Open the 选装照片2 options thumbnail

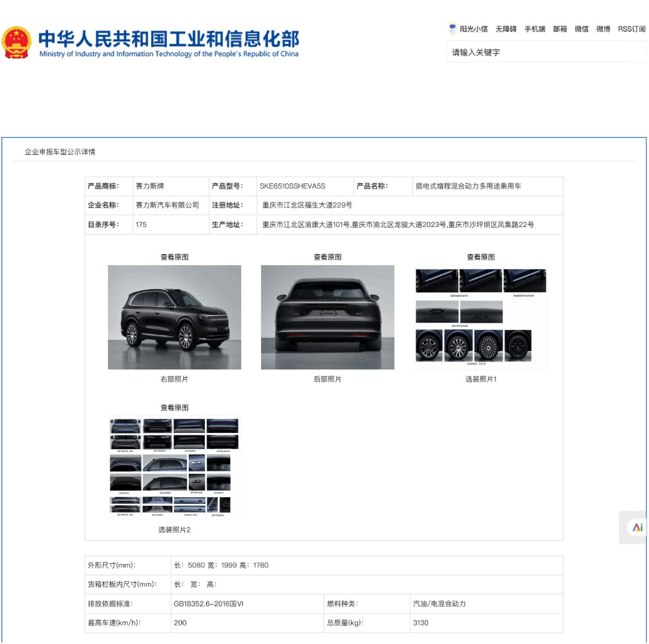pyautogui.click(x=174, y=468)
